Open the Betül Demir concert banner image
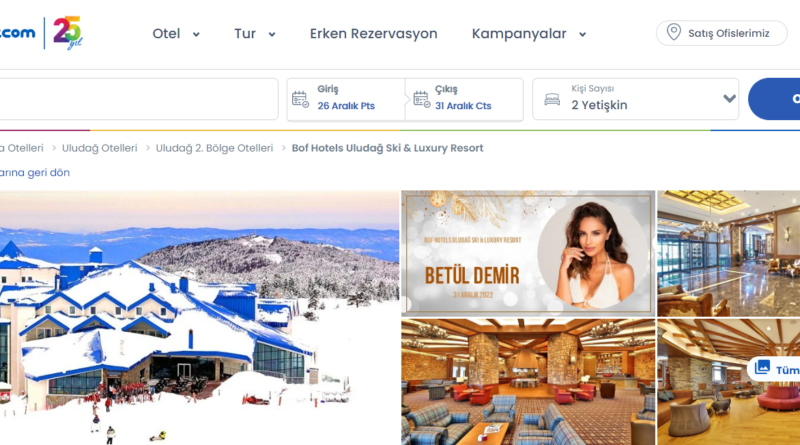800x445 pixels. [x=528, y=253]
